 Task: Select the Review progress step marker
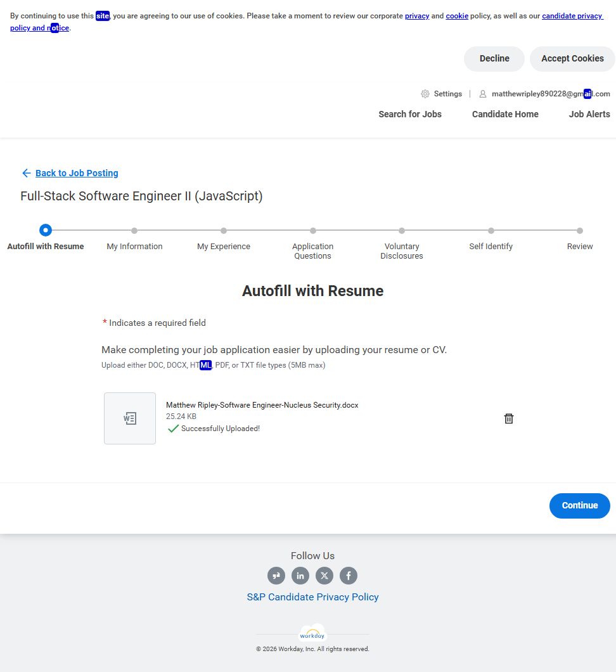tap(580, 231)
